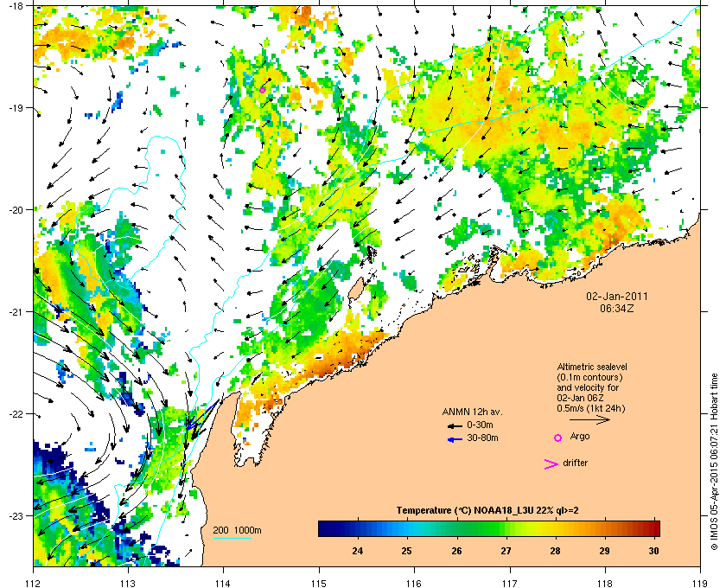This screenshot has height=588, width=726.
Task: Click the (0.1m contours) text line
Action: pos(589,377)
